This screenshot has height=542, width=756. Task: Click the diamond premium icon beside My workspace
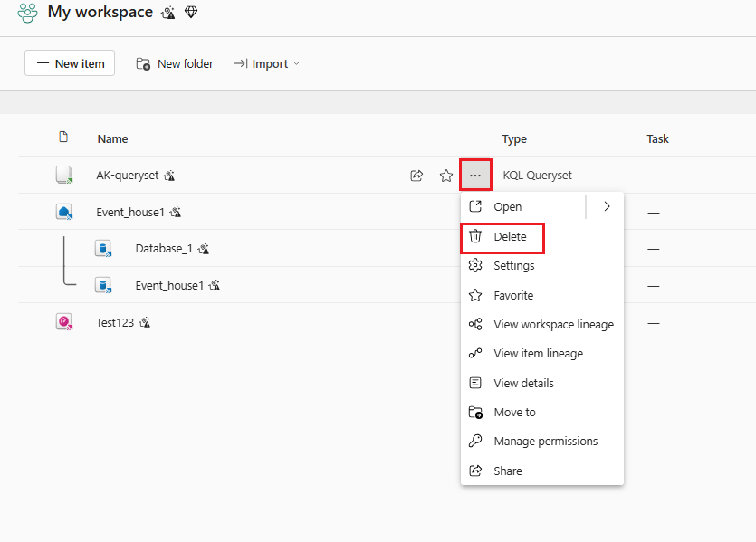191,12
